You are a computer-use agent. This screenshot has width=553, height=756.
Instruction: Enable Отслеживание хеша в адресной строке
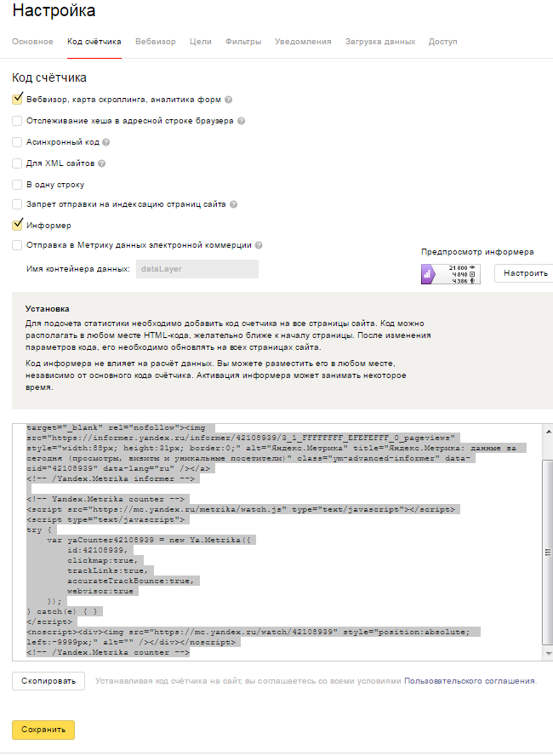point(17,121)
